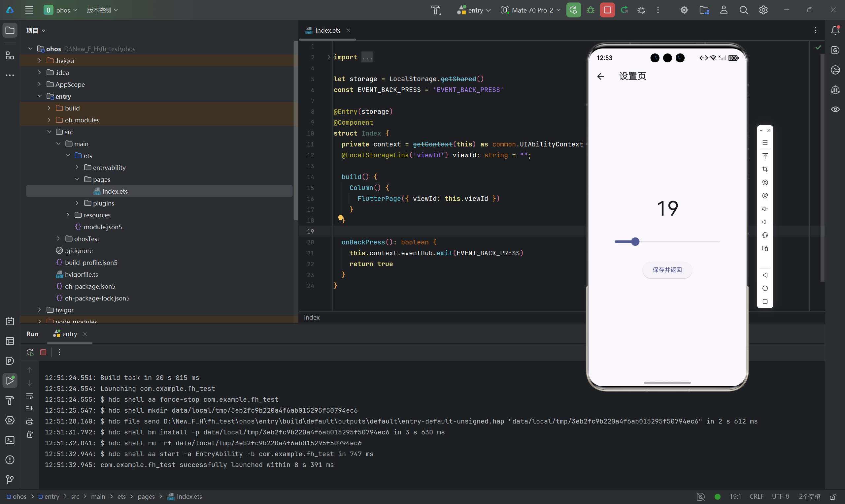Increase emulator volume

765,208
